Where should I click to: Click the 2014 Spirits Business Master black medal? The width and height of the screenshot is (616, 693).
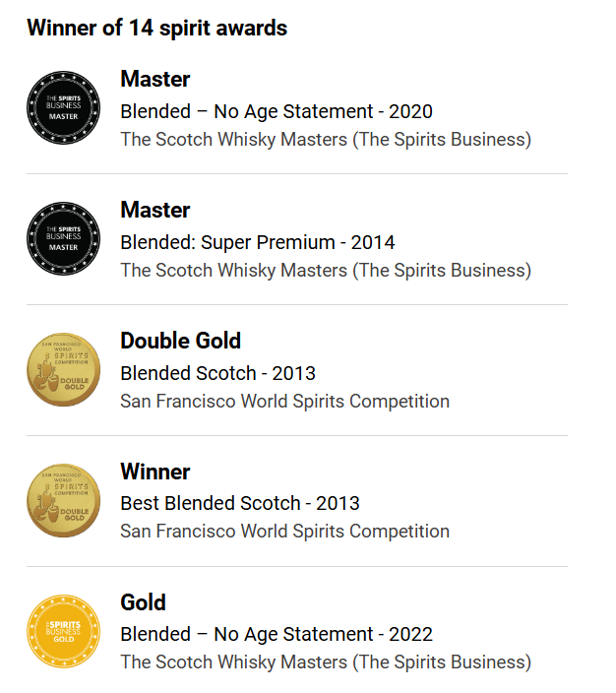(63, 238)
